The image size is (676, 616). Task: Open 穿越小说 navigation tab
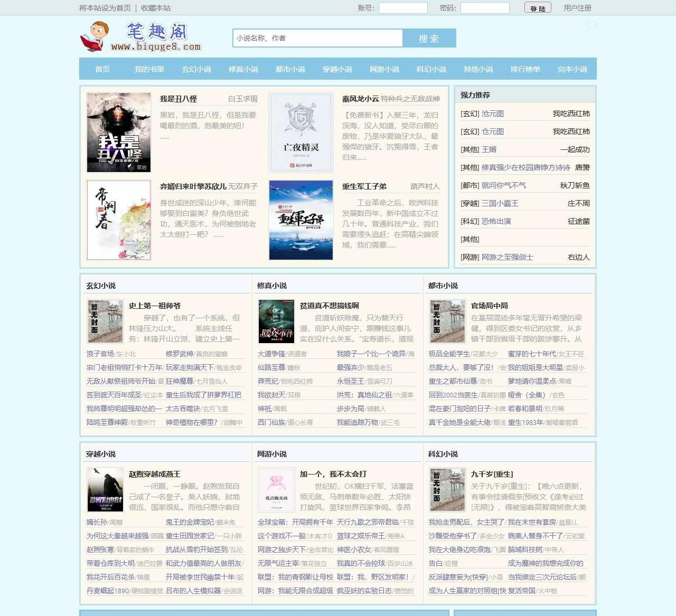pyautogui.click(x=337, y=69)
